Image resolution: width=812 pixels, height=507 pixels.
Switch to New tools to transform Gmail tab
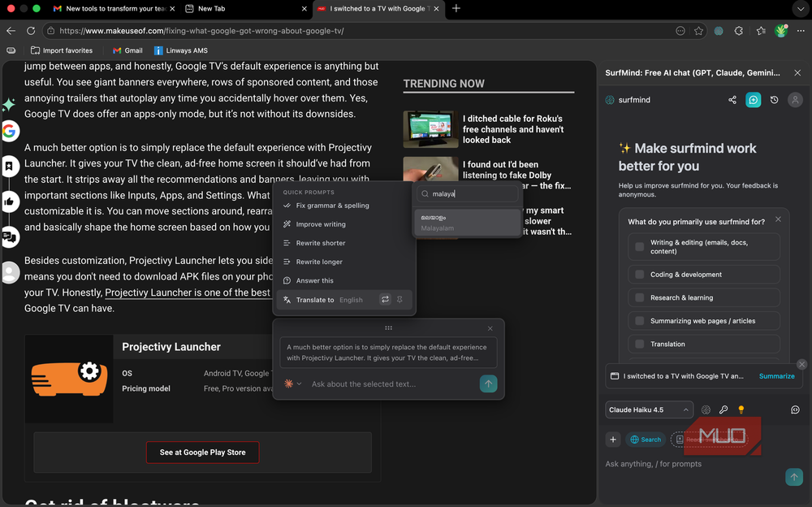pos(114,8)
